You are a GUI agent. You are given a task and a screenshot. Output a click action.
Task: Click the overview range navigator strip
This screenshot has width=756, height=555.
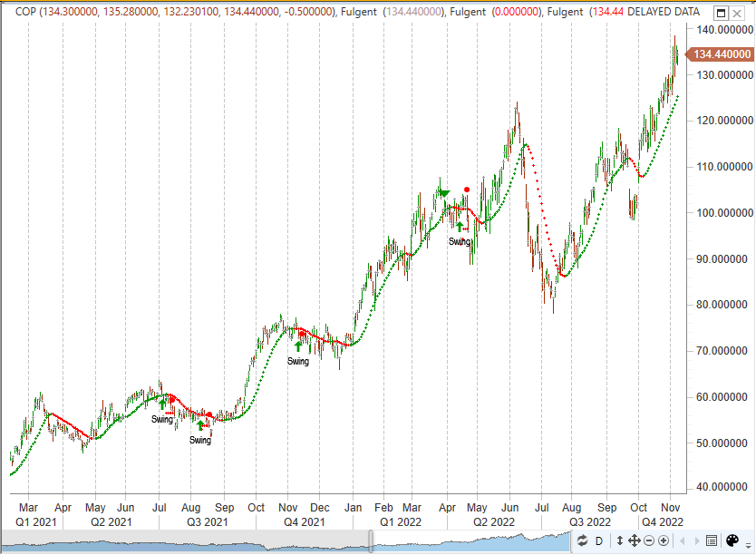(286, 541)
